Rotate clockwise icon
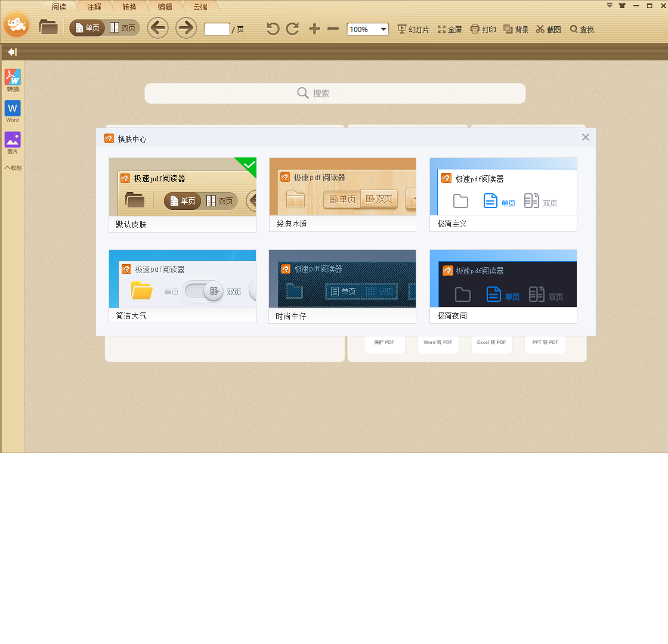The height and width of the screenshot is (644, 668). click(x=293, y=29)
